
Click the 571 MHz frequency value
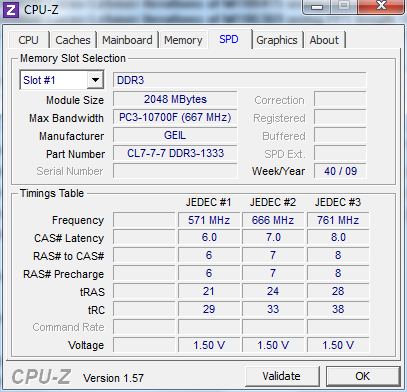209,220
